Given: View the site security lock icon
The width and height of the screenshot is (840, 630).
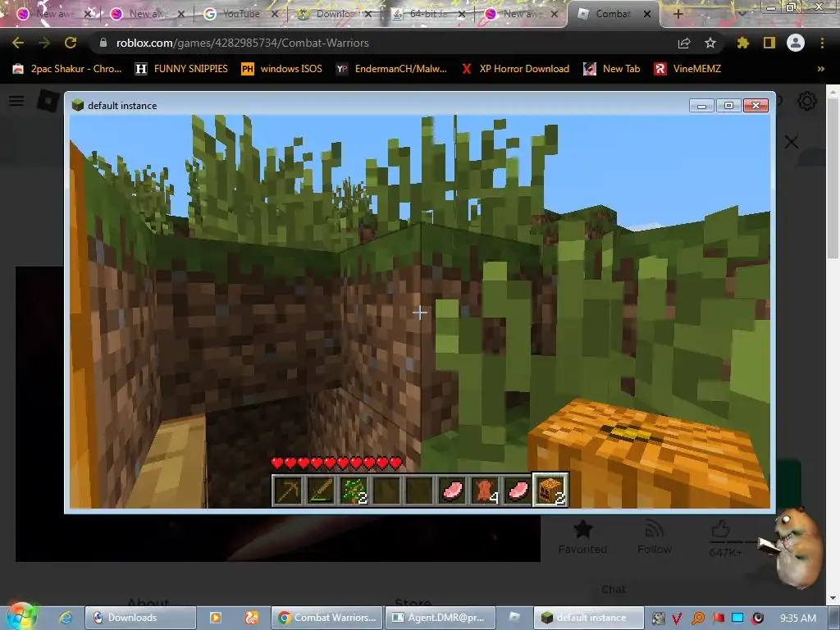Looking at the screenshot, I should pyautogui.click(x=103, y=43).
